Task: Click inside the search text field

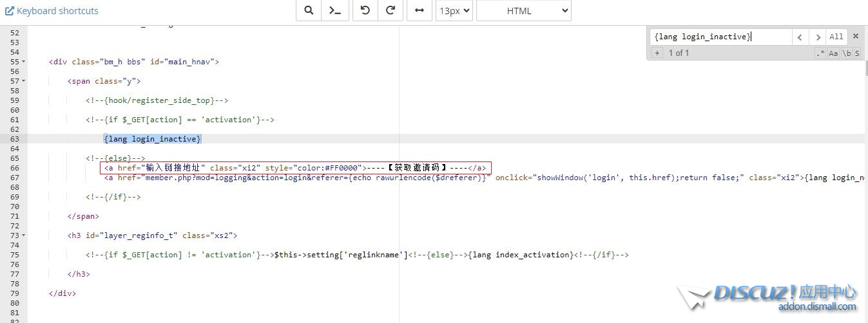Action: click(x=719, y=37)
